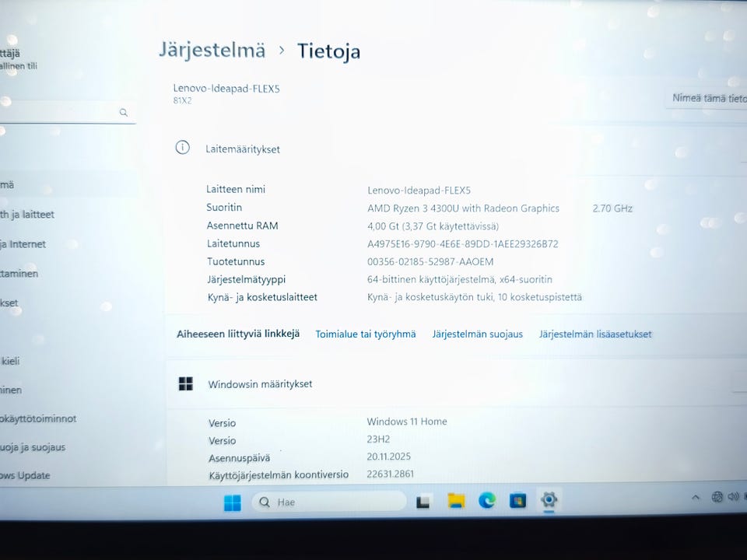This screenshot has width=747, height=560.
Task: Open Microsoft Store from taskbar
Action: (518, 500)
